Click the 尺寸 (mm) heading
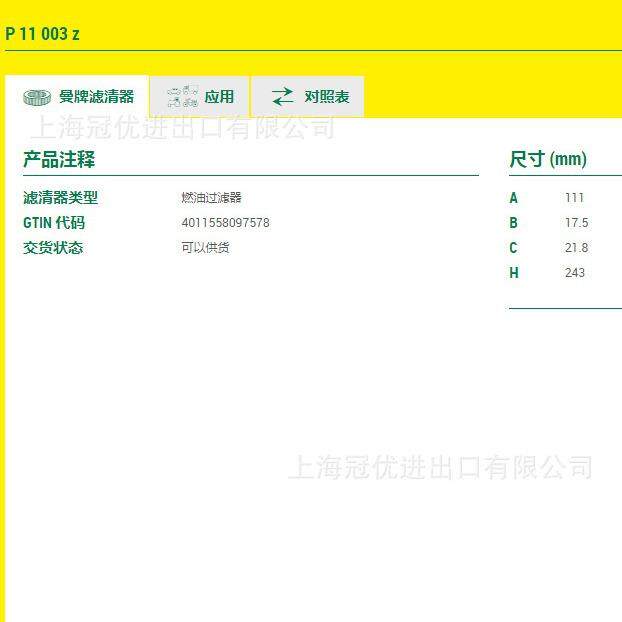The height and width of the screenshot is (622, 622). [x=548, y=159]
